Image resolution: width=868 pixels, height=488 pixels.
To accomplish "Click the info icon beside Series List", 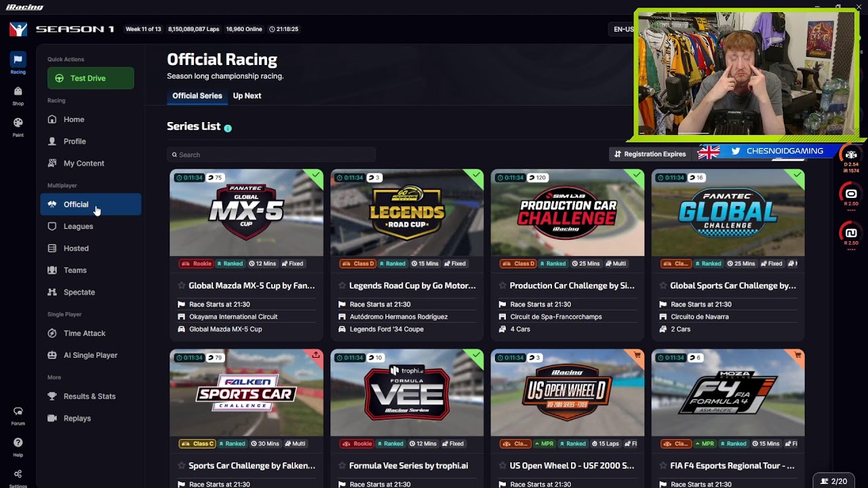I will 228,128.
